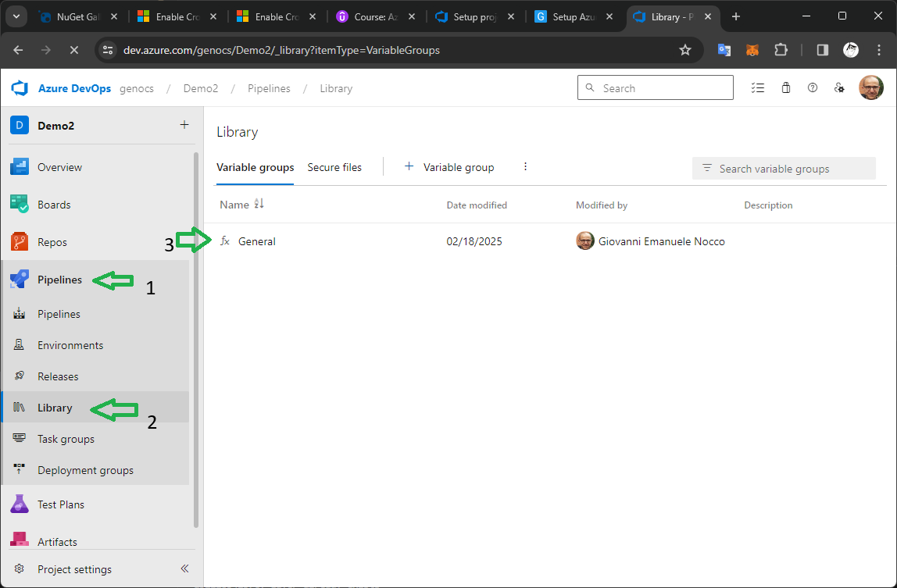Open the Boards sidebar icon
The width and height of the screenshot is (897, 588).
[x=20, y=205]
